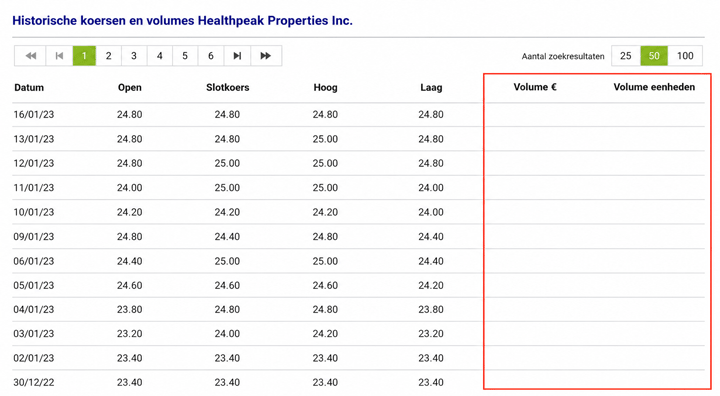Open page 6 of results
720x396 pixels.
click(211, 56)
